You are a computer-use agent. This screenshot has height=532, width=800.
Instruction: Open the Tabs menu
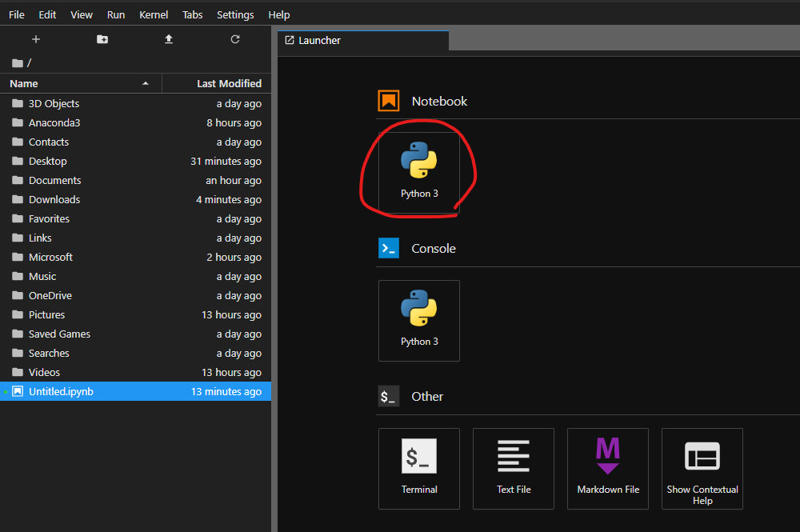click(192, 14)
